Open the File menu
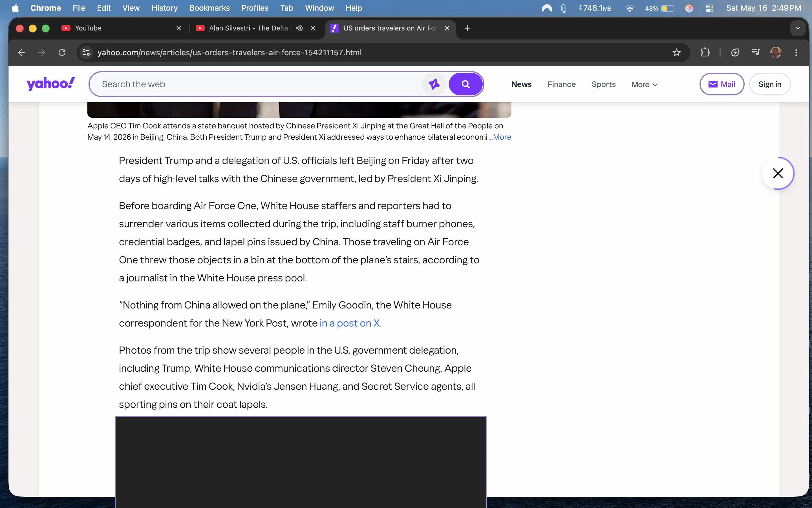 (79, 8)
